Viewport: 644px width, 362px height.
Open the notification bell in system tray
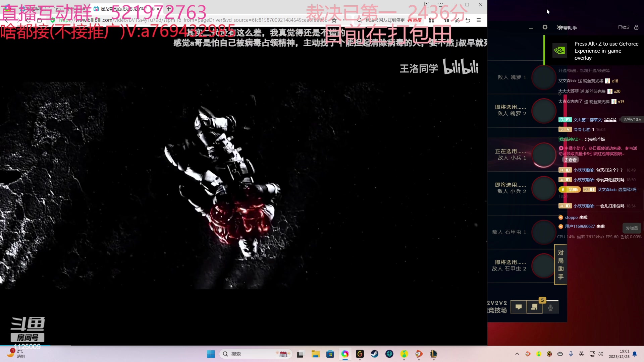(x=635, y=354)
